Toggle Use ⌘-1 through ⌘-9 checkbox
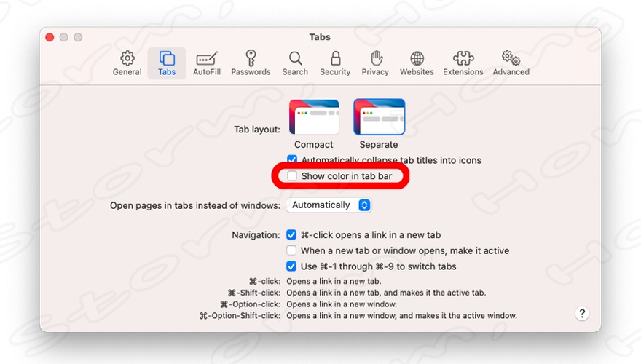This screenshot has width=641, height=364. (x=291, y=266)
